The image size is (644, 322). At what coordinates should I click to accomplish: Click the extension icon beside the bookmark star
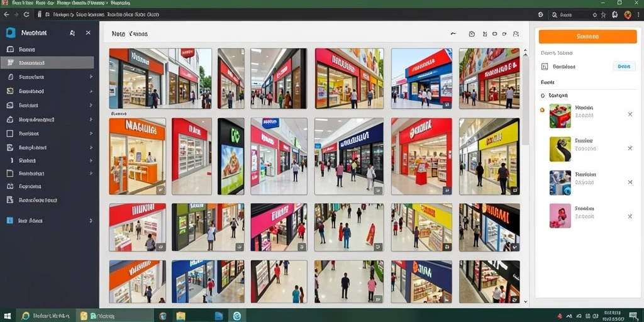[x=615, y=15]
